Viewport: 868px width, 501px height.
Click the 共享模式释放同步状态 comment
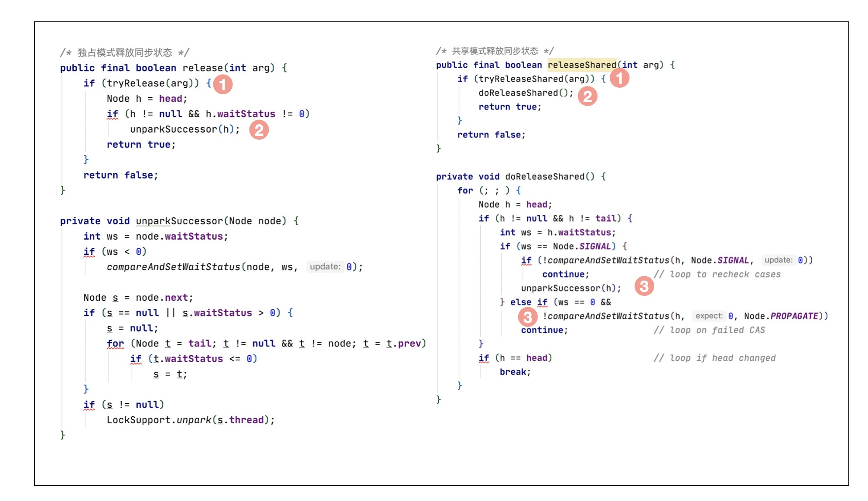[x=495, y=51]
